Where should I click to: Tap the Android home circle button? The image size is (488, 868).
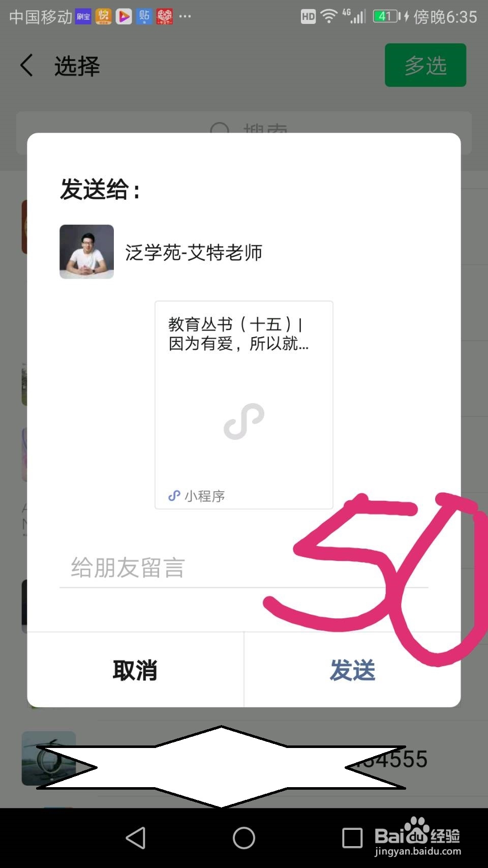(x=244, y=837)
